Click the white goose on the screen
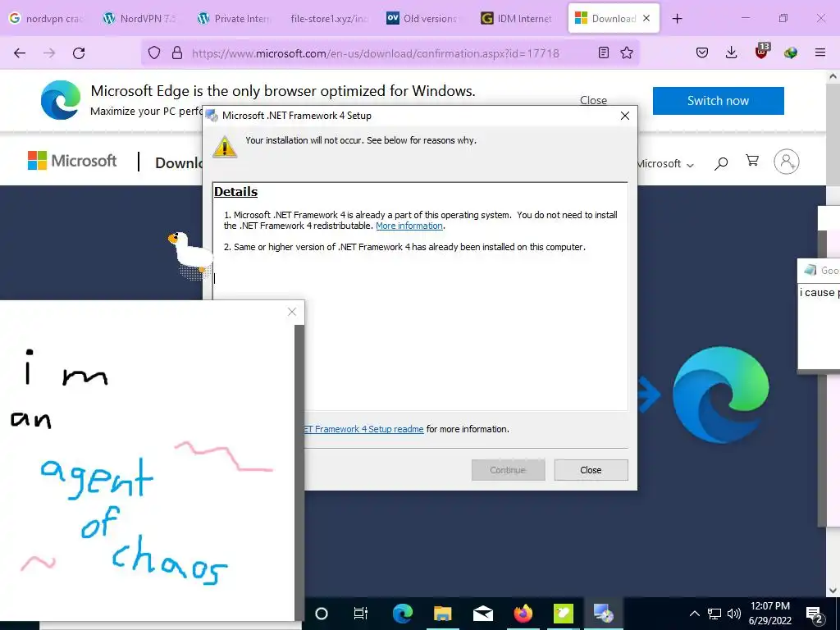This screenshot has height=630, width=840. [189, 254]
